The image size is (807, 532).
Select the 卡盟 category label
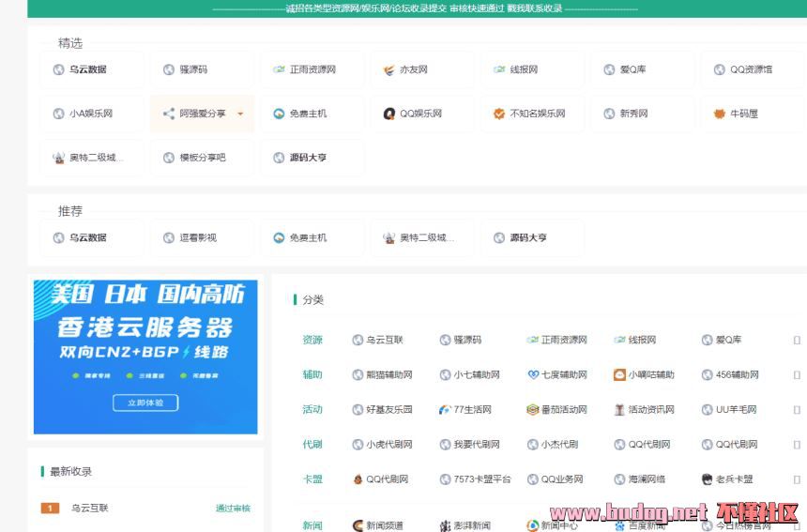coord(312,479)
